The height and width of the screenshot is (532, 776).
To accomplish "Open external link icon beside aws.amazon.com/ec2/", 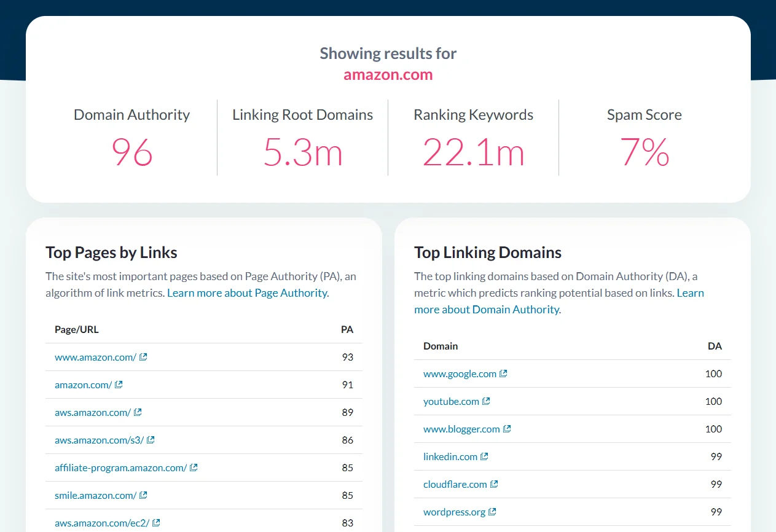I will tap(156, 523).
